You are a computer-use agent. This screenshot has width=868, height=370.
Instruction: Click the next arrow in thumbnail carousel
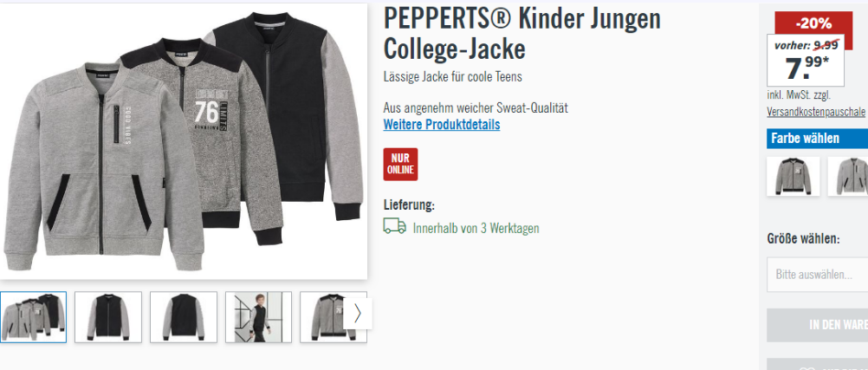tap(357, 314)
